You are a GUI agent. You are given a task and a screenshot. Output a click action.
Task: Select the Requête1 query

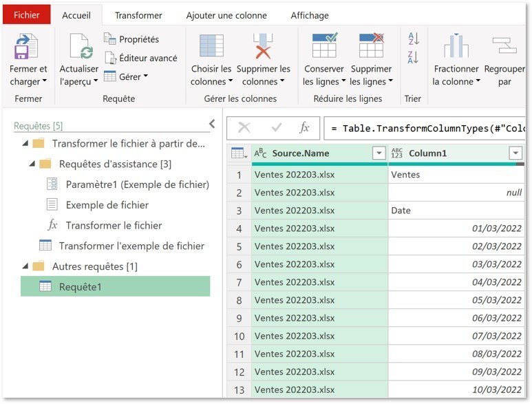[116, 286]
